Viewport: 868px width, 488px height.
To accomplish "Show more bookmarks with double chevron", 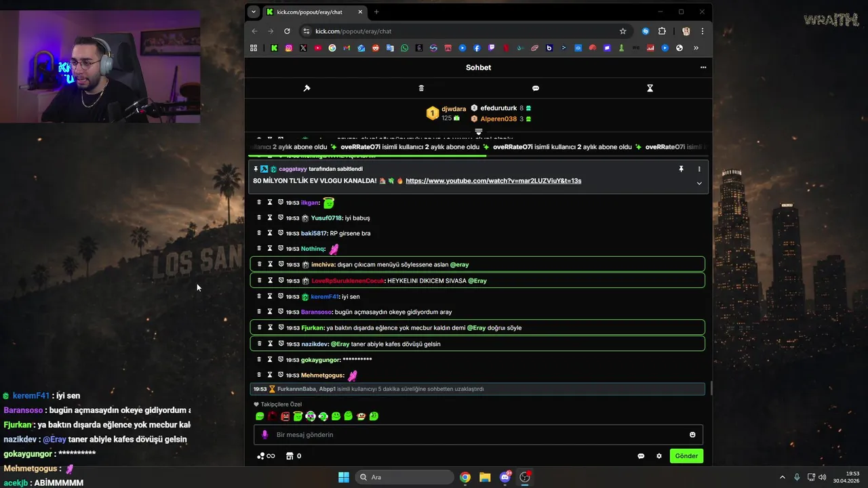I will click(696, 48).
